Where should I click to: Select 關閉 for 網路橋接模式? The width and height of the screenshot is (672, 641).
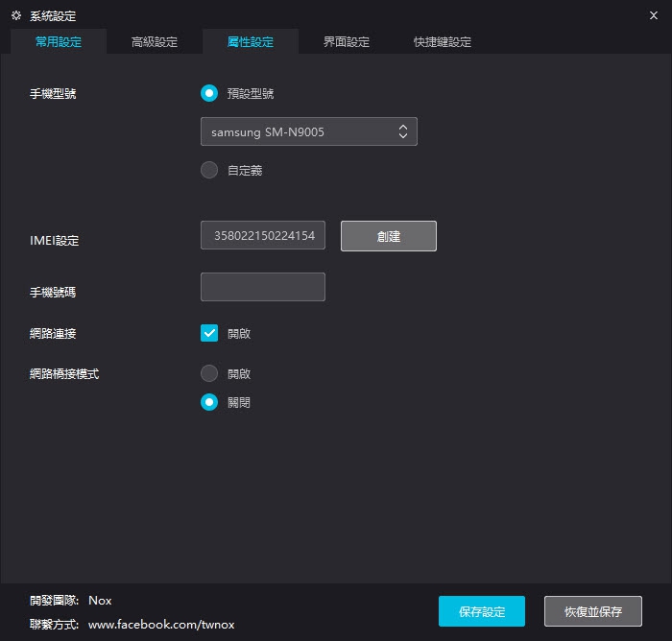pyautogui.click(x=209, y=402)
